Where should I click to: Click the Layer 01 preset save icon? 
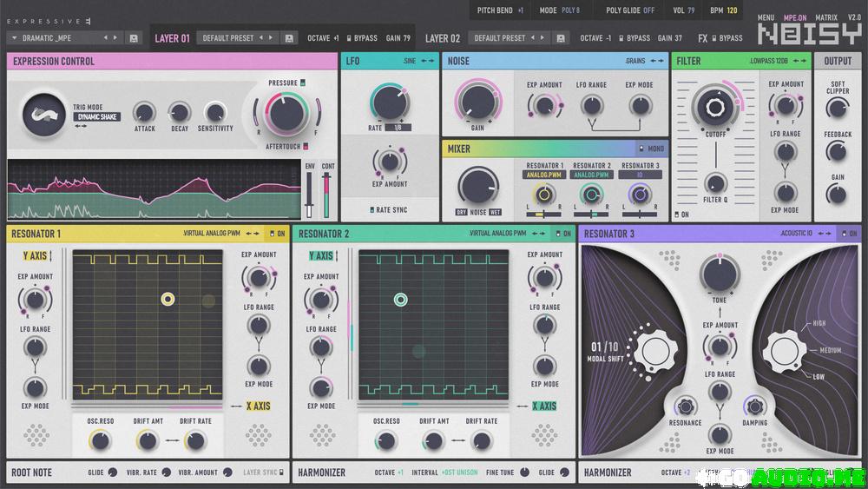[289, 38]
